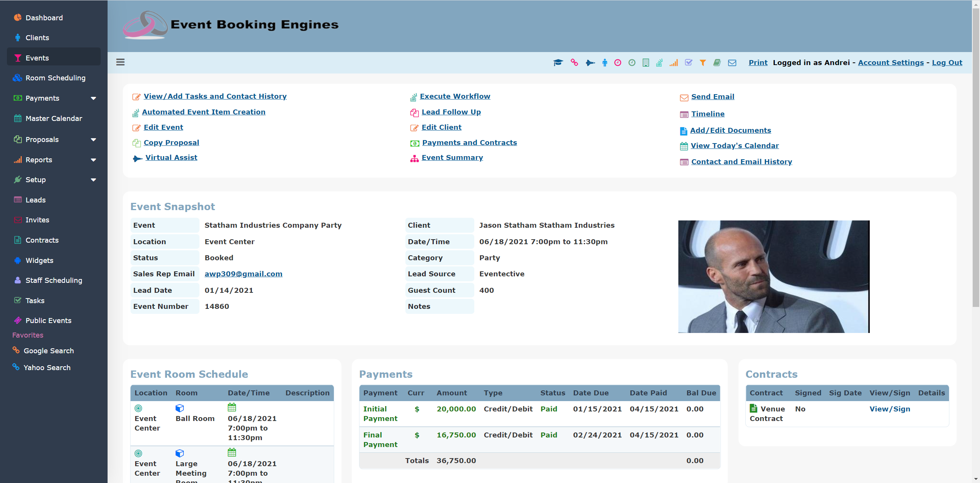Screen dimensions: 980x483
Task: Click the client photo thumbnail
Action: click(774, 277)
